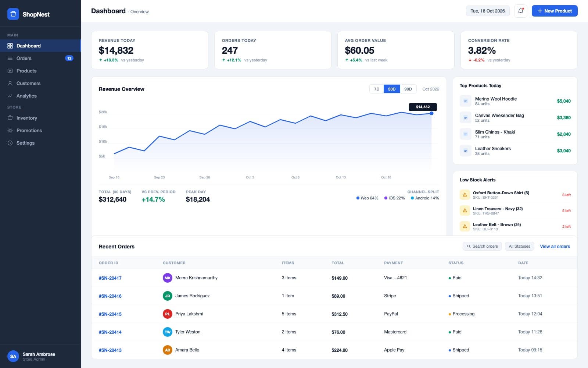Viewport: 588px width, 368px height.
Task: Click the Analytics chart icon in sidebar
Action: pos(10,96)
